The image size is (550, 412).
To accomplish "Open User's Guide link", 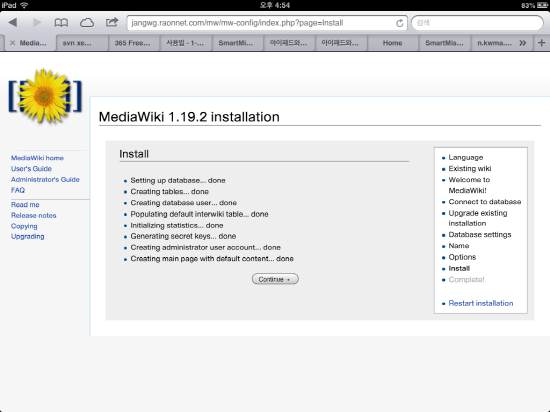I will [31, 169].
